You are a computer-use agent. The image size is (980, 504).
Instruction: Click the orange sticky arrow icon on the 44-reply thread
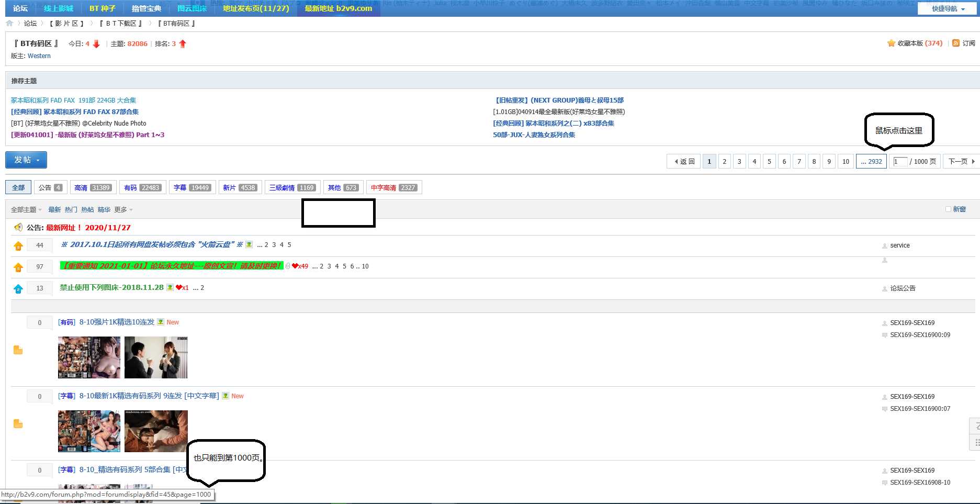tap(18, 246)
